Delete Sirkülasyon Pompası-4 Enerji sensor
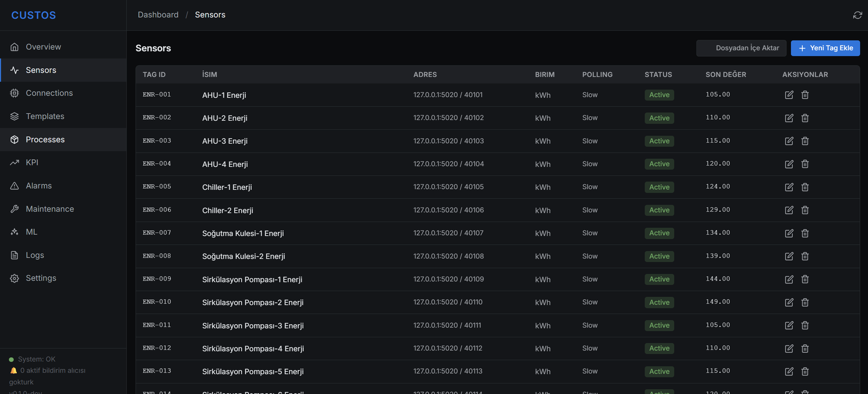This screenshot has width=868, height=394. (805, 348)
